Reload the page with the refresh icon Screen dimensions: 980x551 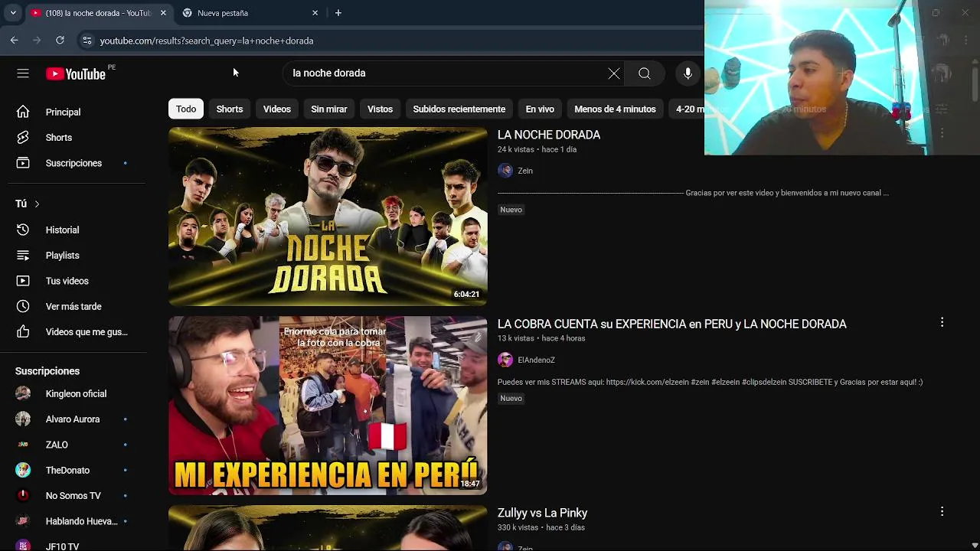point(60,41)
